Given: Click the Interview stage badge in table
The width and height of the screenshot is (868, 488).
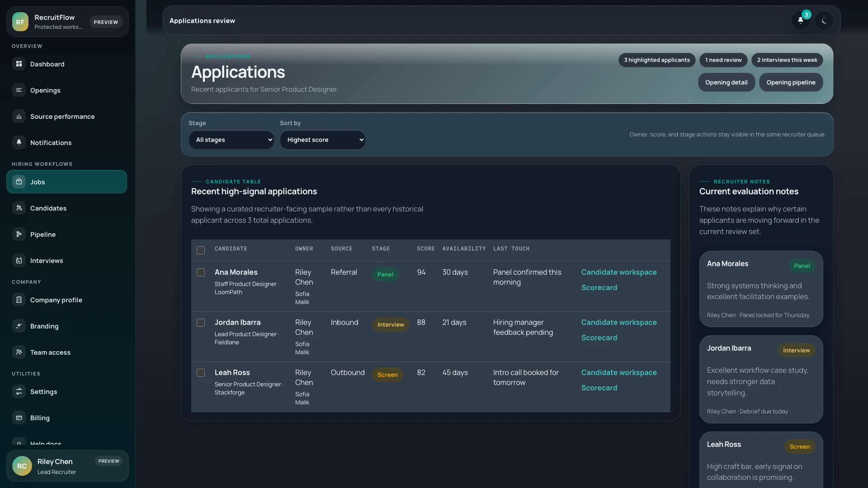Looking at the screenshot, I should (x=391, y=324).
